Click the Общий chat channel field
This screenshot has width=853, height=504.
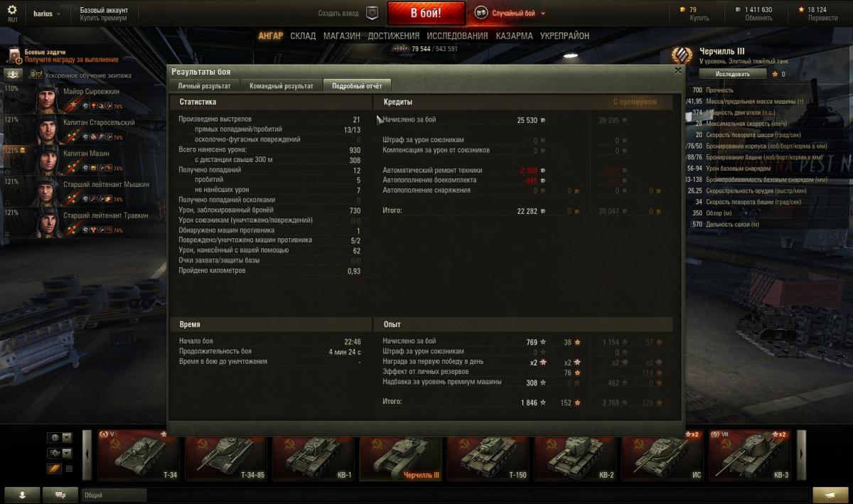(114, 495)
